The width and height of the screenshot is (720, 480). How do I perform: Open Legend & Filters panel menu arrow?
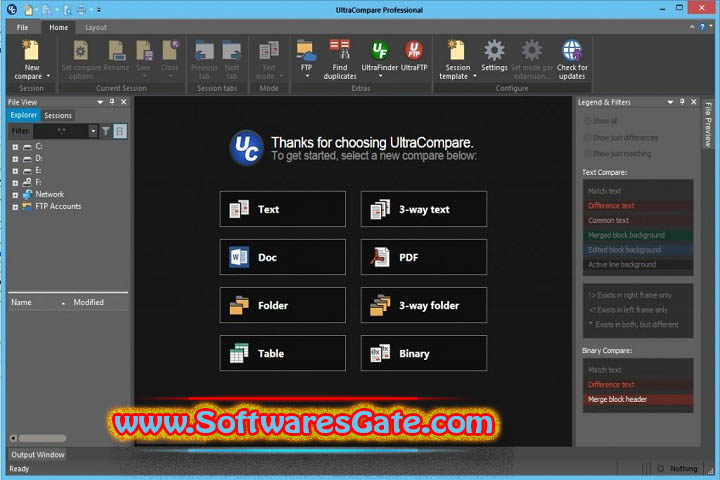click(x=670, y=102)
